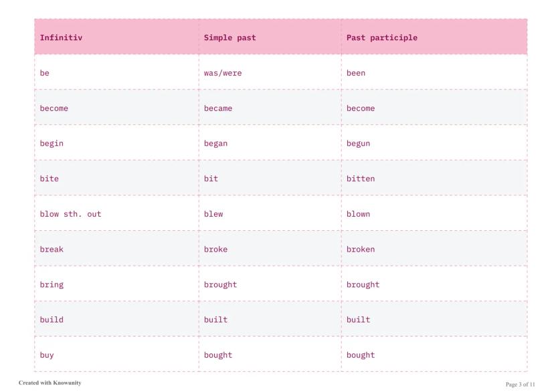Select the simple past 'began' cell
554x392 pixels.
(x=215, y=144)
